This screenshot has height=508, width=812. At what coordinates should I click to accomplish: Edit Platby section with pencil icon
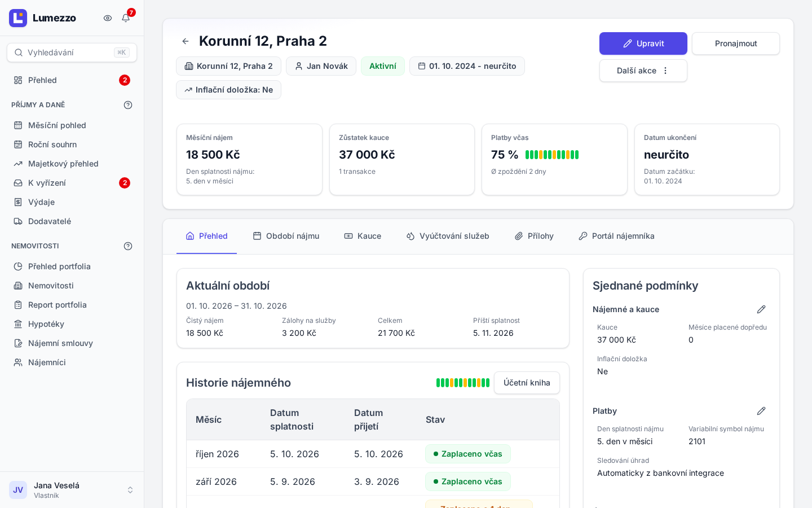coord(761,411)
